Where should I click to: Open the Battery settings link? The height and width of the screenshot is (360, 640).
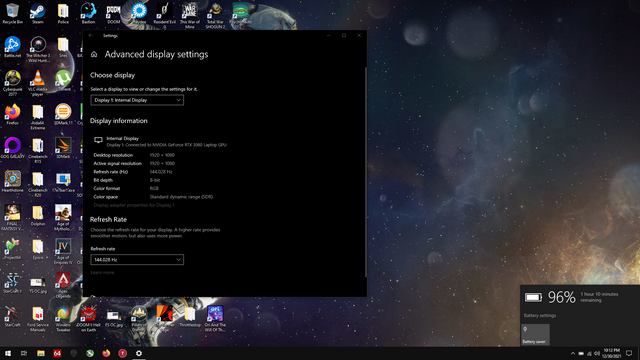[540, 316]
